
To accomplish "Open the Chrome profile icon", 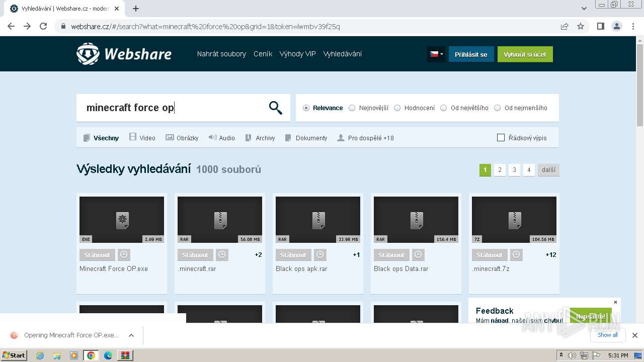I will pyautogui.click(x=617, y=26).
